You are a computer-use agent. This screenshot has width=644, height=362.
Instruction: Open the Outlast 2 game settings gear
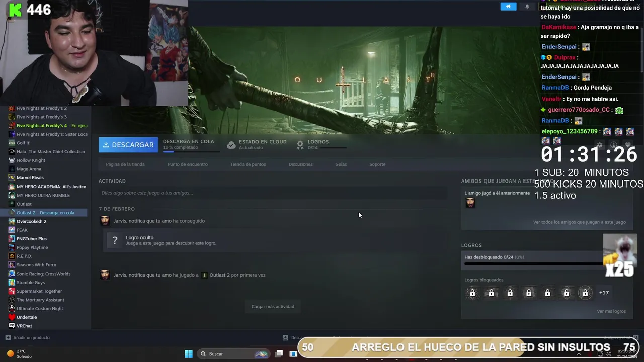pos(599,145)
